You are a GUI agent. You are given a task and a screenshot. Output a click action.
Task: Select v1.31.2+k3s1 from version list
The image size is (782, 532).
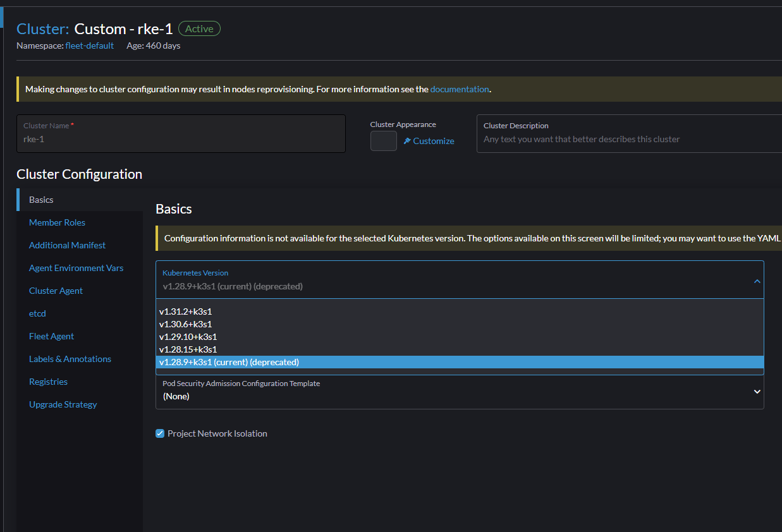(185, 311)
